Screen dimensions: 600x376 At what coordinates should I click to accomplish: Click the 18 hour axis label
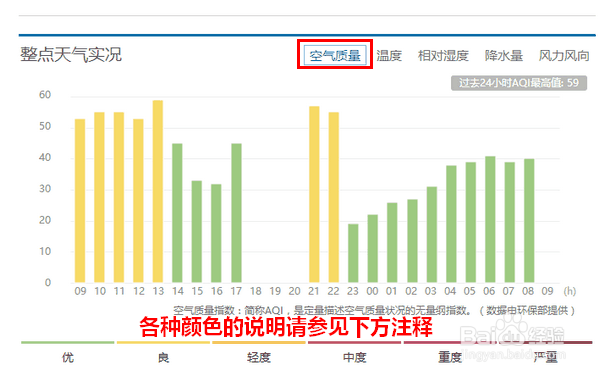[256, 291]
